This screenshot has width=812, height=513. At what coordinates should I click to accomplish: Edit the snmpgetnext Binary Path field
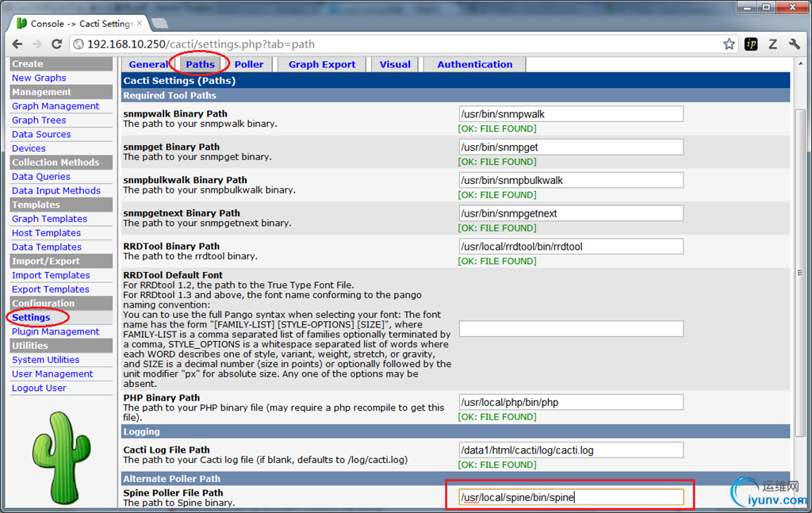[x=571, y=213]
